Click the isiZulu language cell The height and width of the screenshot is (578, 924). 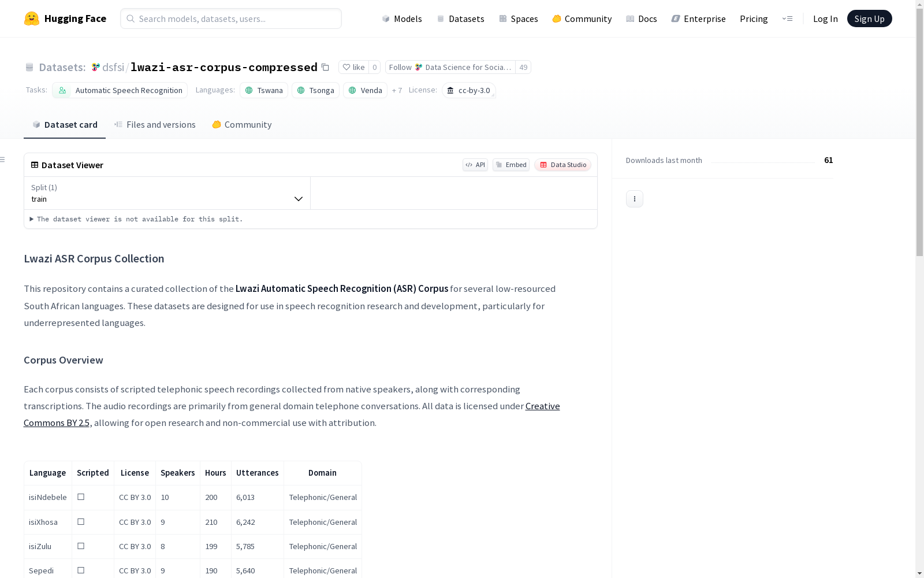tap(48, 546)
